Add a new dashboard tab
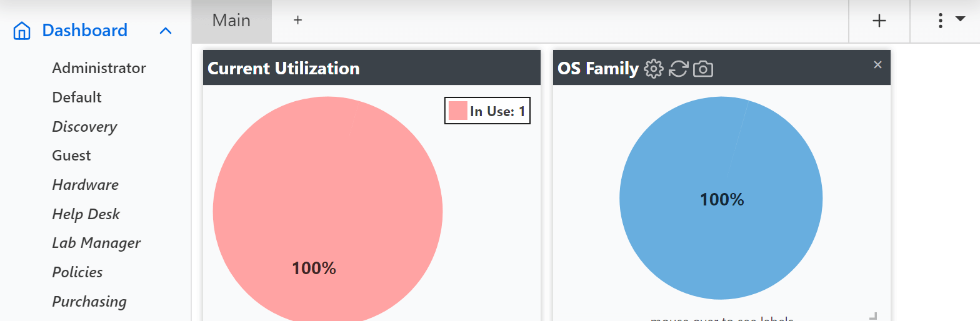The width and height of the screenshot is (980, 321). (x=298, y=20)
